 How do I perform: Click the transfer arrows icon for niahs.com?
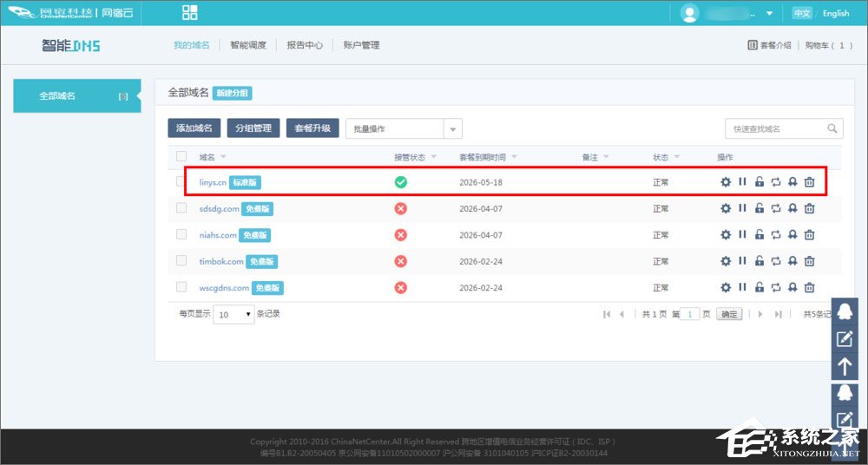[776, 235]
